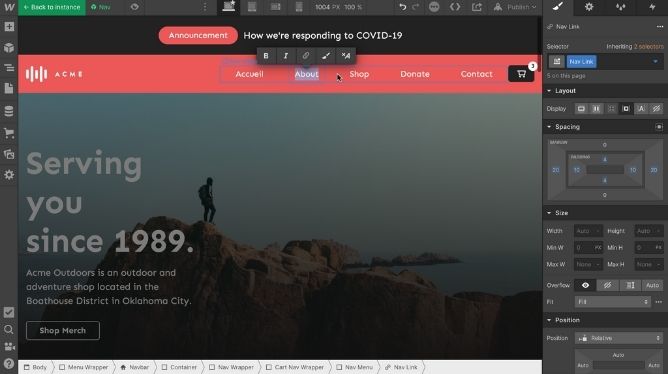The width and height of the screenshot is (668, 374).
Task: Open the Assets panel
Action: click(x=9, y=154)
